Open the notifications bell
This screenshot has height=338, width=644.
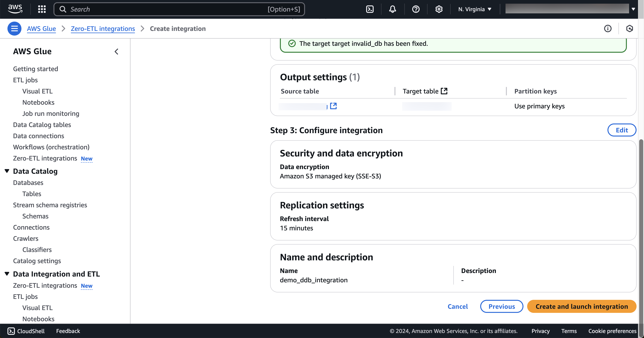pyautogui.click(x=392, y=9)
